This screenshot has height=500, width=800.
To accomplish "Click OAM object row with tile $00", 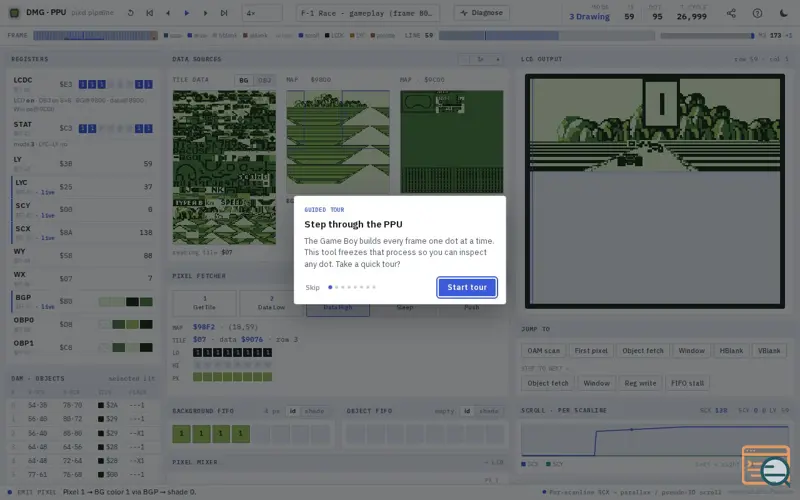I will (83, 474).
